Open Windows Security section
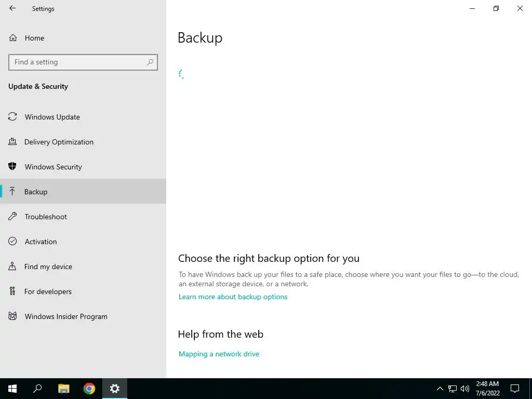 (x=83, y=167)
